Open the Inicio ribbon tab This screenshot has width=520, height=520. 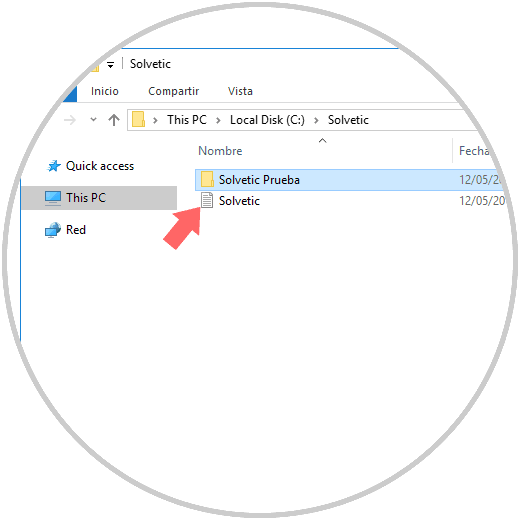tap(105, 91)
